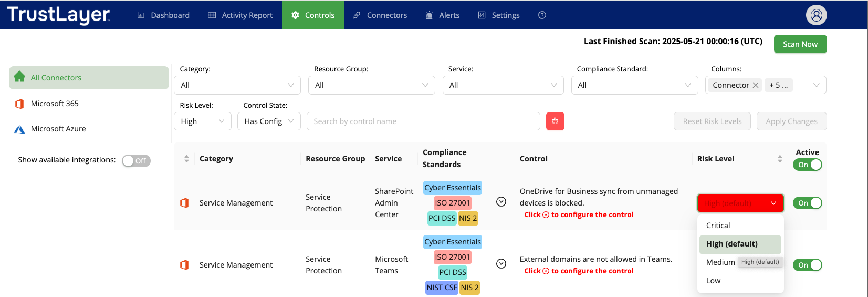Open the Resource Group filter dropdown
Image resolution: width=868 pixels, height=297 pixels.
[x=372, y=85]
